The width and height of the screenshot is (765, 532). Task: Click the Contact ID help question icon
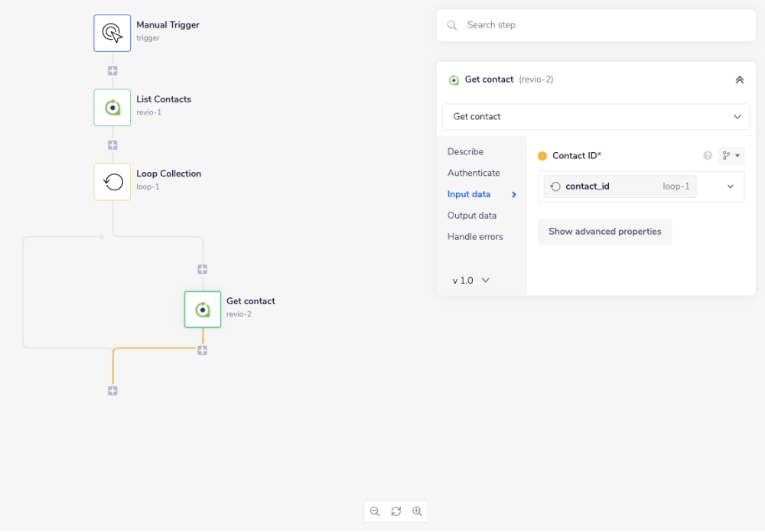click(708, 156)
